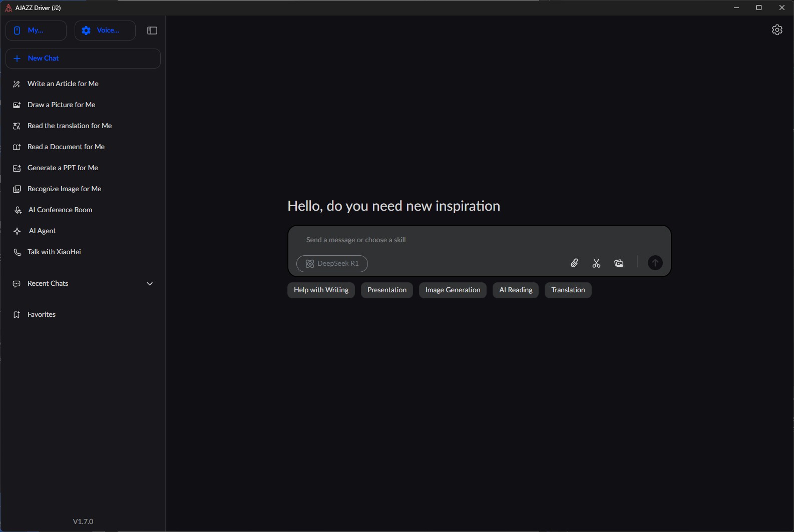Click the gear icon in the Voice tab
Viewport: 794px width, 532px height.
[86, 31]
